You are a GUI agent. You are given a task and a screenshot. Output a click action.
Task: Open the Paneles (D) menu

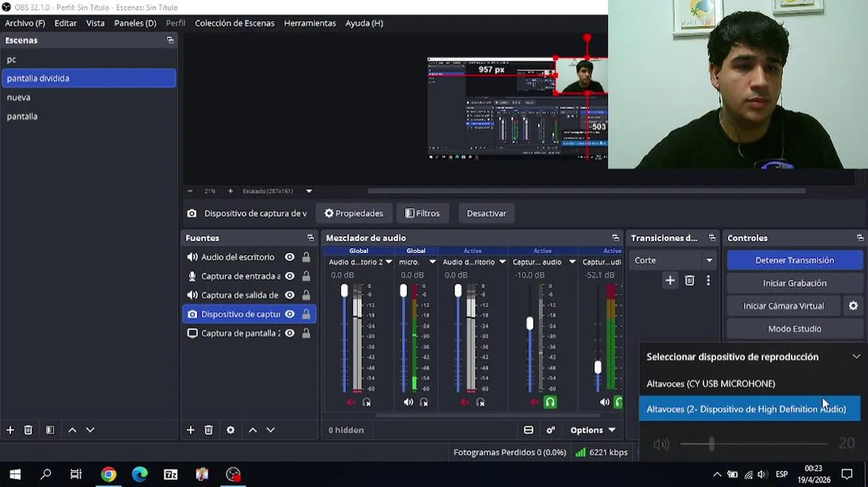pyautogui.click(x=135, y=23)
